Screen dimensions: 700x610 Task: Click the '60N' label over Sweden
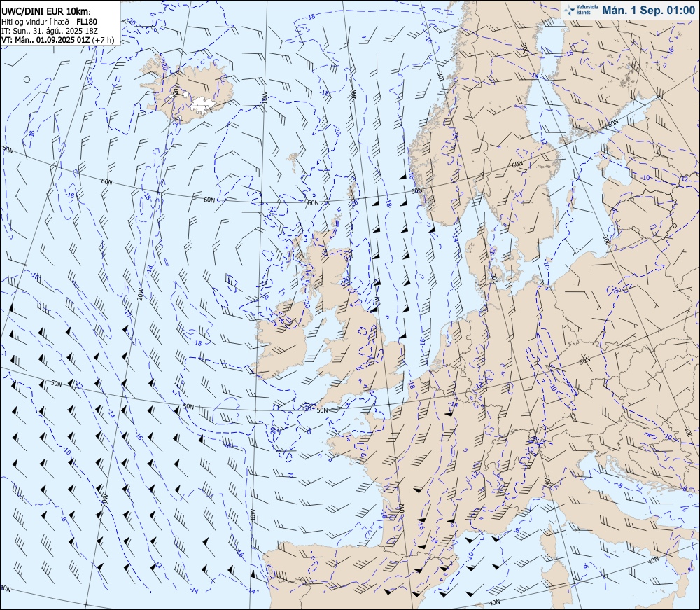click(517, 165)
